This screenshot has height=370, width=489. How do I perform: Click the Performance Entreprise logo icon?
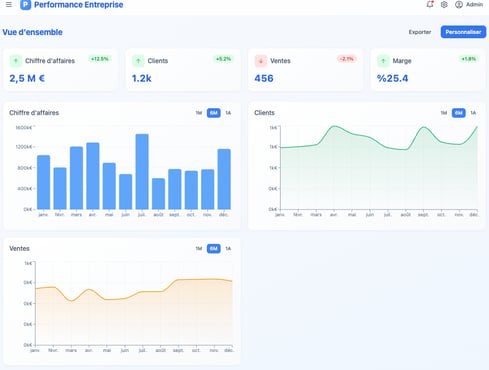coord(26,5)
